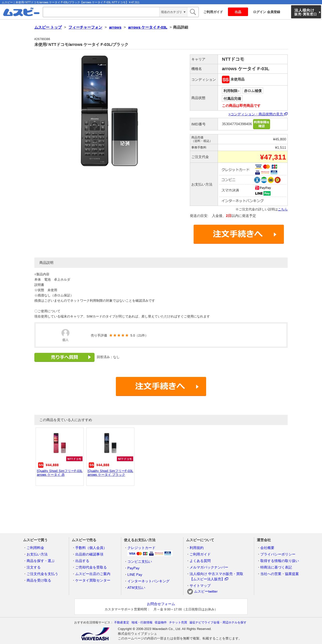Click the Wavedash company logo
This screenshot has width=322, height=644.
(95, 634)
